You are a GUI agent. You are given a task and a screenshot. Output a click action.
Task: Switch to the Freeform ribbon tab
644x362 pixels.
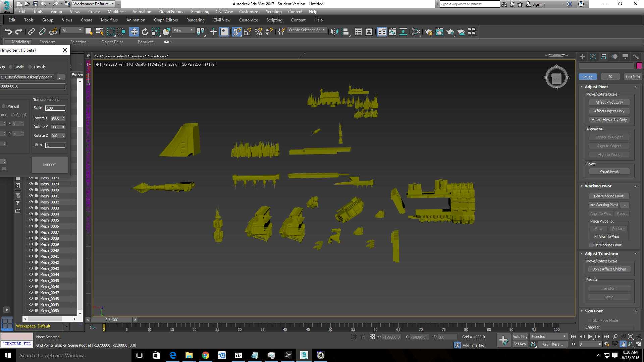tap(47, 42)
